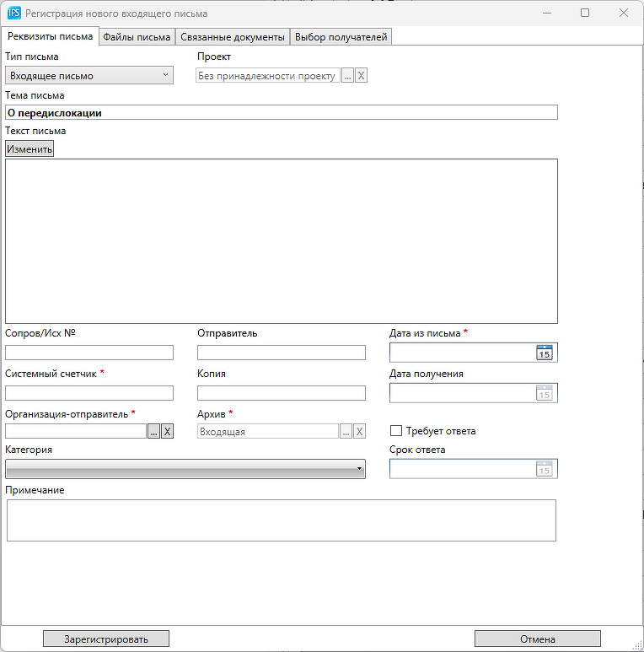Open calendar for Дата из письма field
644x652 pixels.
coord(545,353)
